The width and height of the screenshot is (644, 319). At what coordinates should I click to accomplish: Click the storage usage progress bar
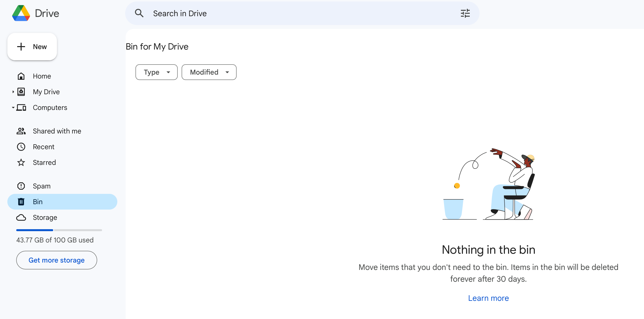click(59, 230)
